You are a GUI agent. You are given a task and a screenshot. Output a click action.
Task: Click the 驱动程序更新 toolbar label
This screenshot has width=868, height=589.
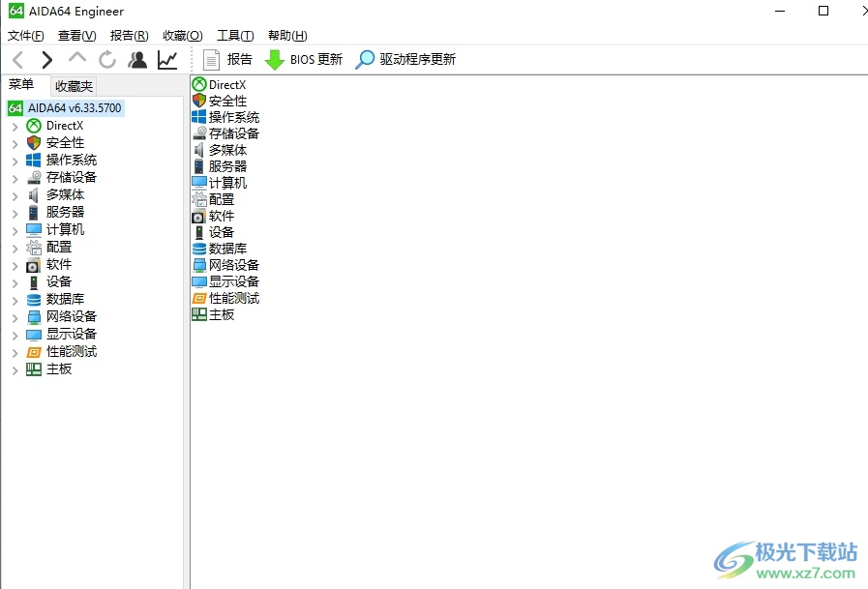pos(417,59)
